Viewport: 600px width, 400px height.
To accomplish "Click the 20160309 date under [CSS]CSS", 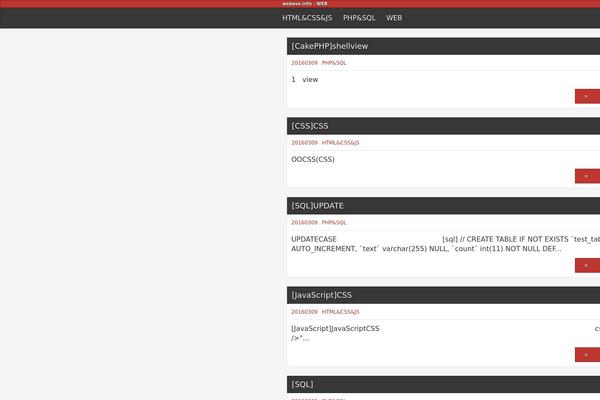I will (x=304, y=143).
